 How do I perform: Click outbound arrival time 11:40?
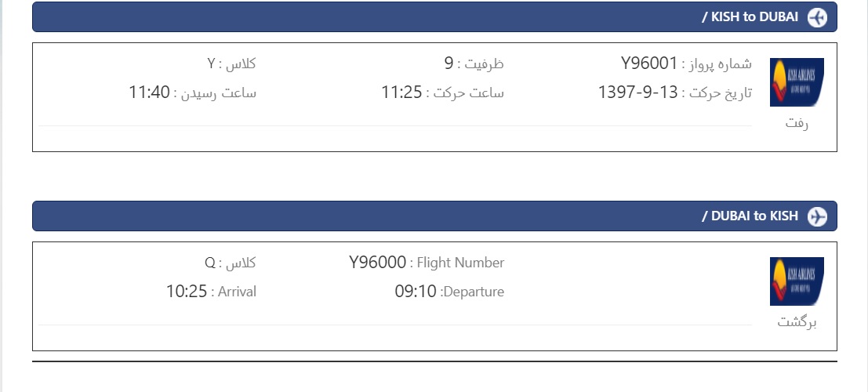(x=150, y=92)
